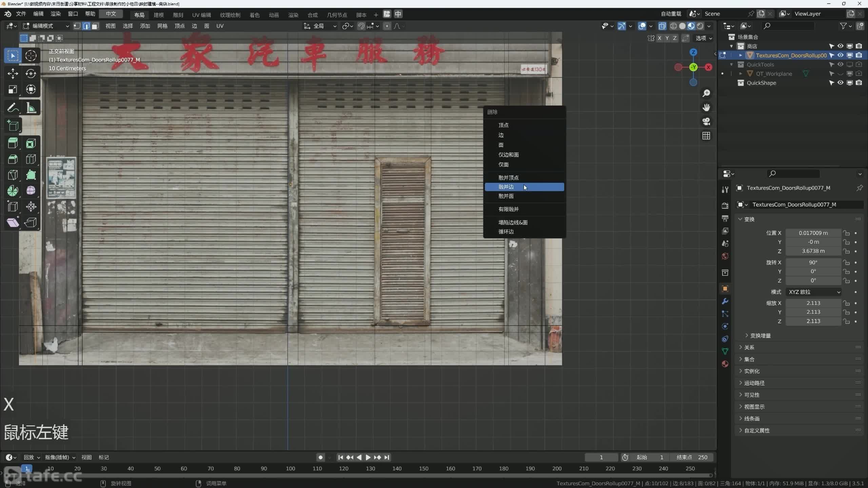This screenshot has width=868, height=488.
Task: Toggle snapping magnet
Action: click(x=361, y=26)
